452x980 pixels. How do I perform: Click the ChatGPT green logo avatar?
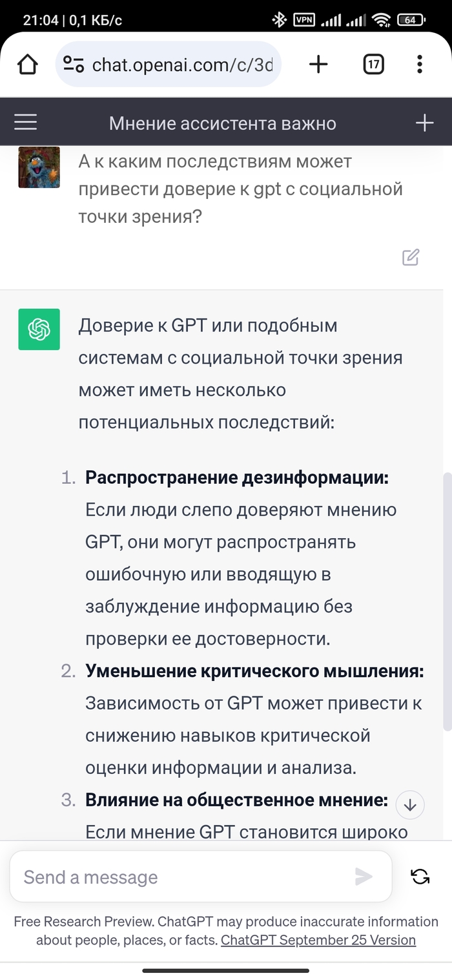coord(39,329)
